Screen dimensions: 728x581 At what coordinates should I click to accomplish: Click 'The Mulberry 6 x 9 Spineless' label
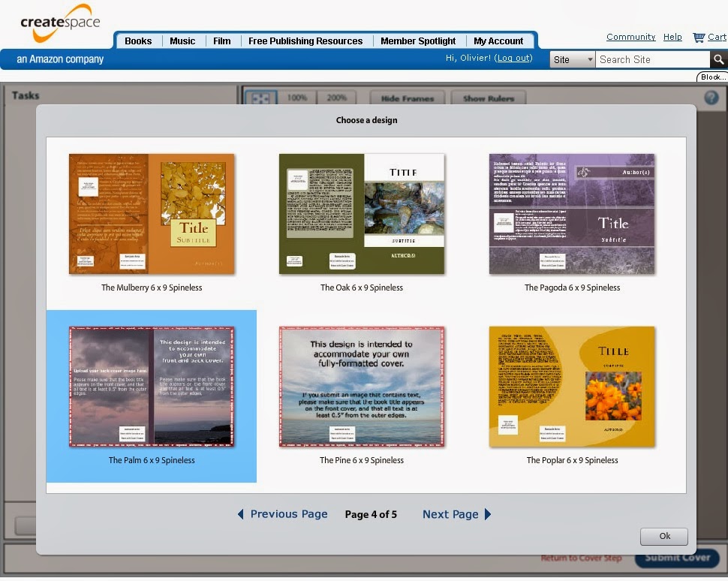pyautogui.click(x=152, y=287)
